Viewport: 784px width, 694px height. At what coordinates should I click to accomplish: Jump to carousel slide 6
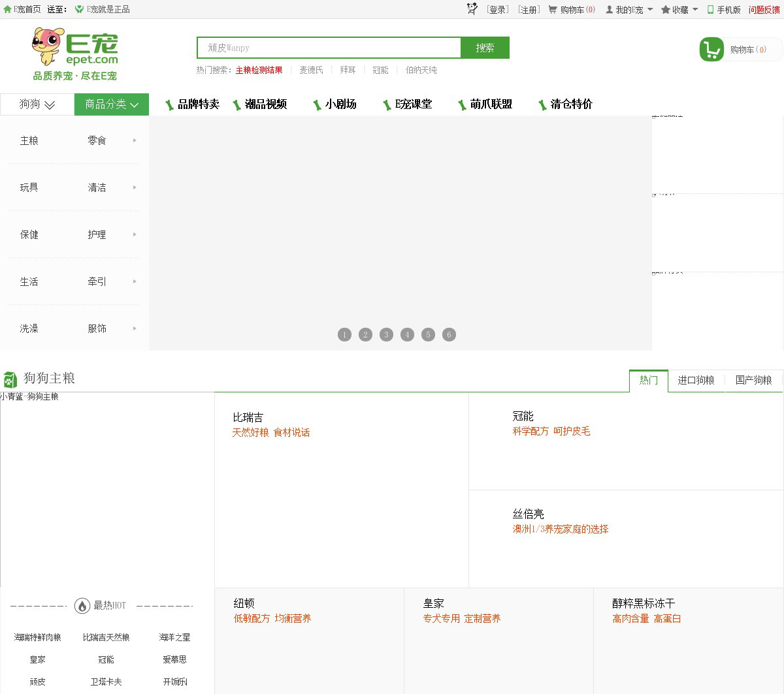tap(449, 335)
